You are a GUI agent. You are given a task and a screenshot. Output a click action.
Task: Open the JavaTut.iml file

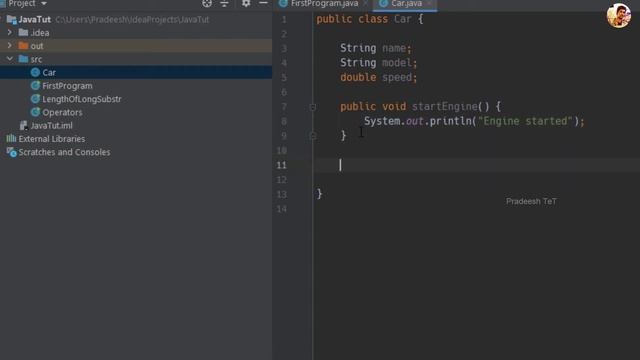click(x=51, y=126)
